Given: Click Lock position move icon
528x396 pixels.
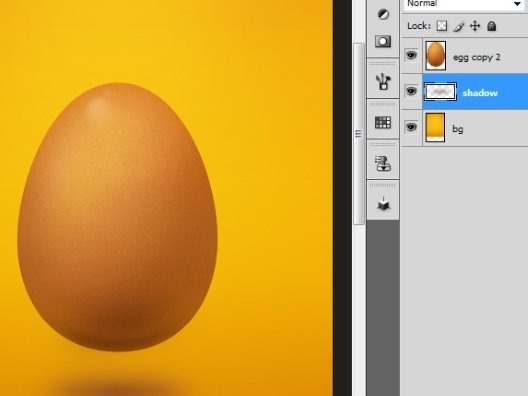Looking at the screenshot, I should pos(475,26).
